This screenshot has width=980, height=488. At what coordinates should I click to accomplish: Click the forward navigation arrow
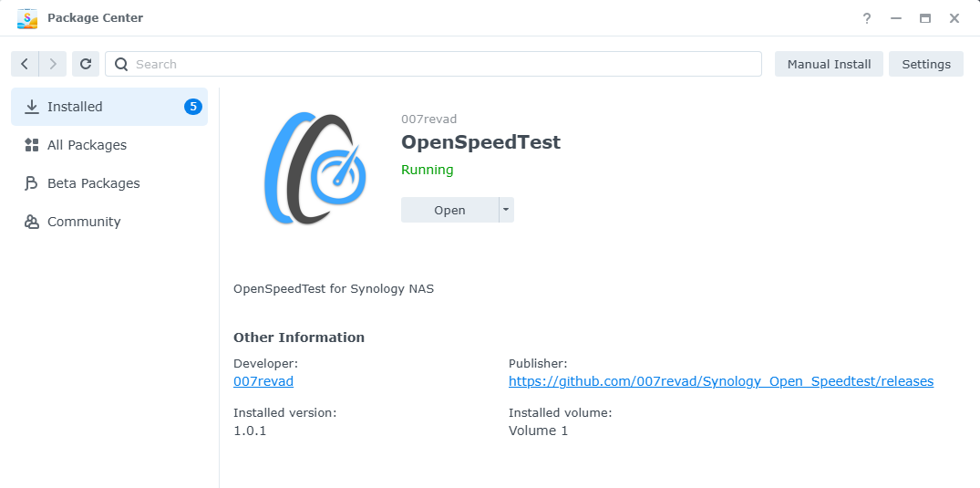tap(53, 64)
